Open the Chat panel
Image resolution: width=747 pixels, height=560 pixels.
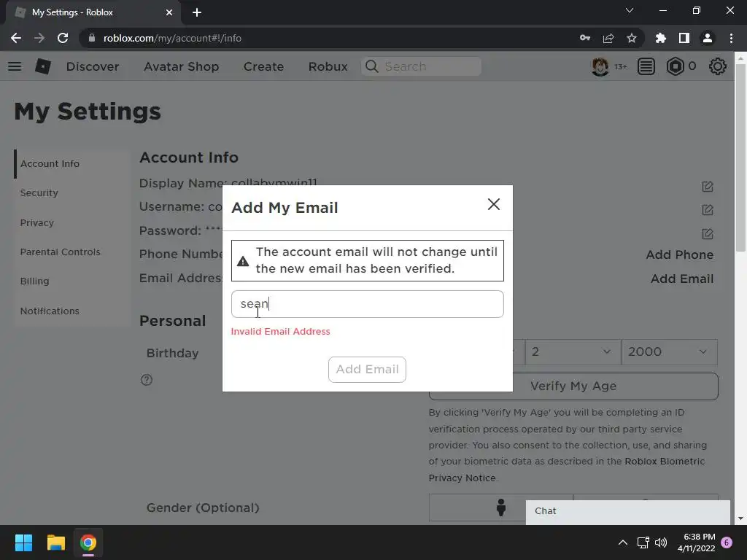click(628, 511)
